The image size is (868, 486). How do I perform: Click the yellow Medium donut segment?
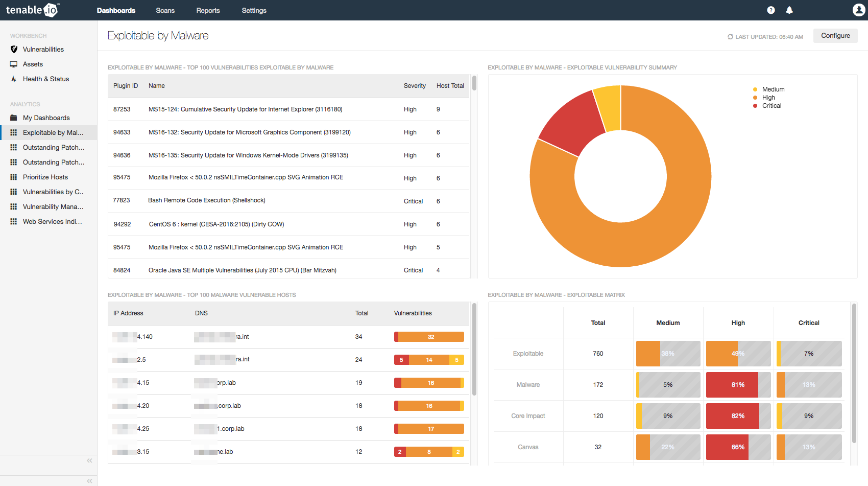pyautogui.click(x=610, y=107)
